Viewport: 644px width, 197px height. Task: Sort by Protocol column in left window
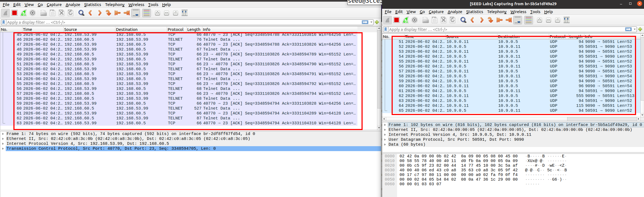(176, 30)
